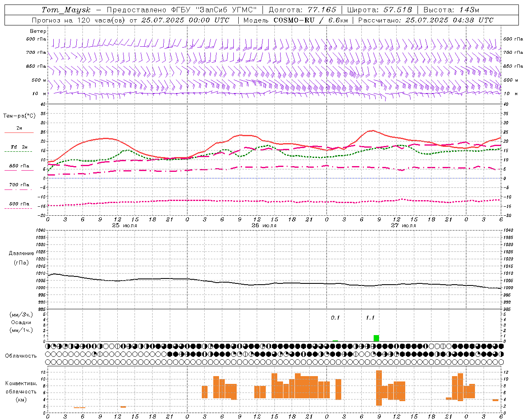Screen dimensions: 525x420
Task: Click the "Прогноз на 120 часа(ов)" text
Action: tap(79, 20)
